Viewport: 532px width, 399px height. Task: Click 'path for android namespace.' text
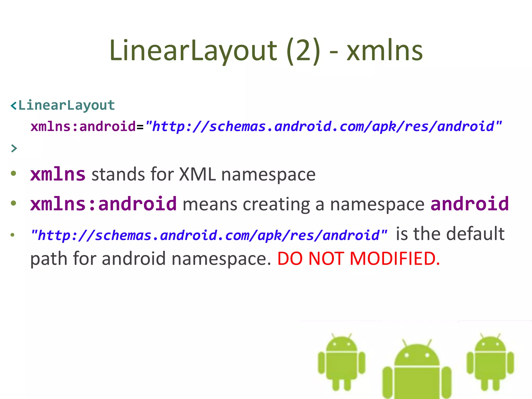[x=151, y=259]
